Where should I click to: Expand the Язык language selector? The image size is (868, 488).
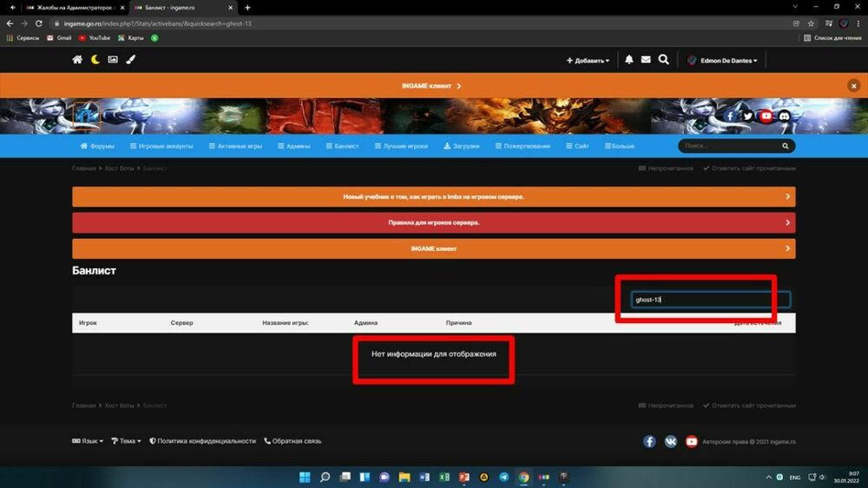coord(88,441)
